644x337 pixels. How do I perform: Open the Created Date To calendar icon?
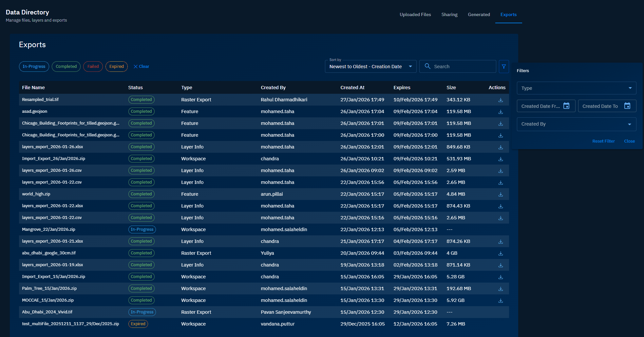(x=627, y=106)
